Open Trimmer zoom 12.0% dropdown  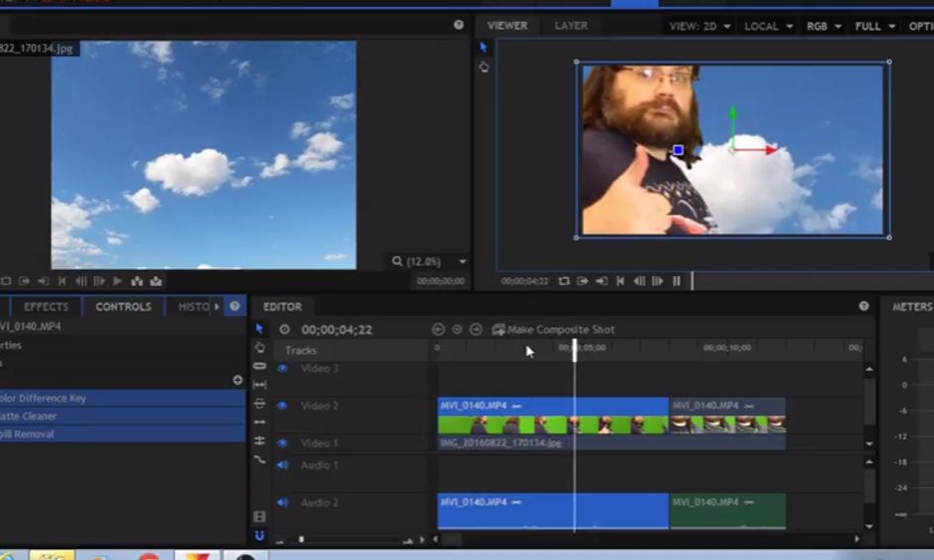tap(428, 261)
